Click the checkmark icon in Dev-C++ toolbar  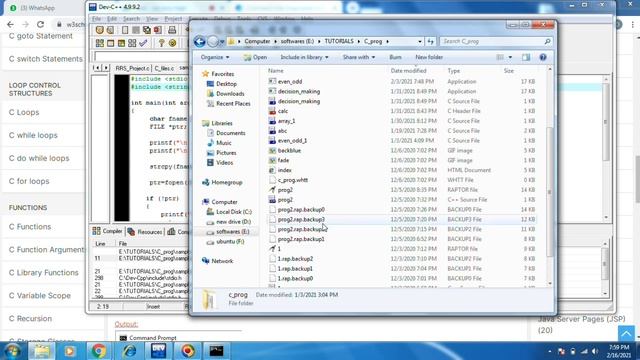coord(143,43)
